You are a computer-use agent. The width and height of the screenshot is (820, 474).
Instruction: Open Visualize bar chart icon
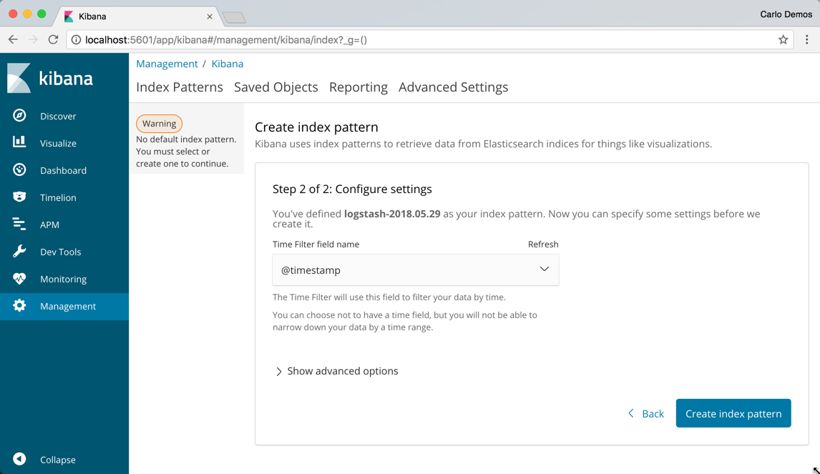tap(19, 142)
